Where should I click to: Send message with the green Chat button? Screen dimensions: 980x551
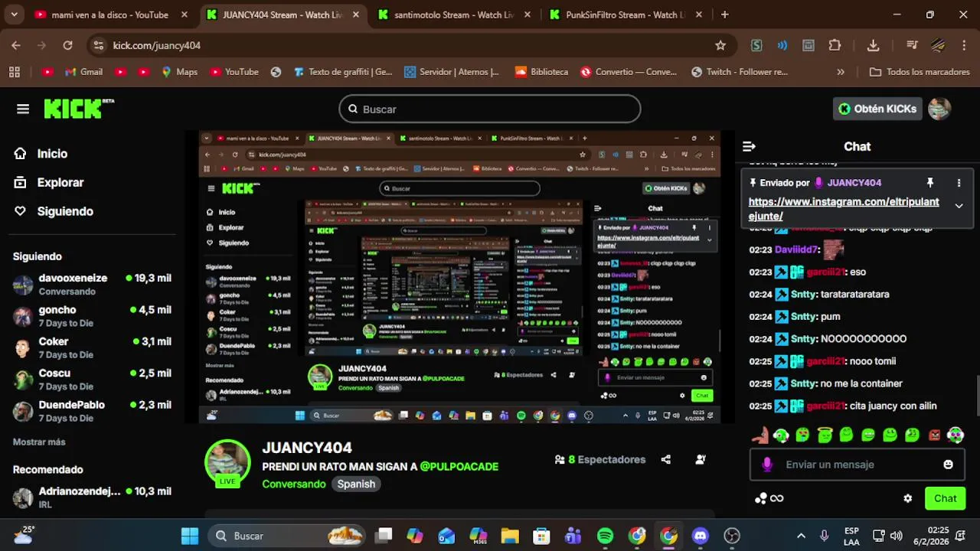[x=945, y=498]
